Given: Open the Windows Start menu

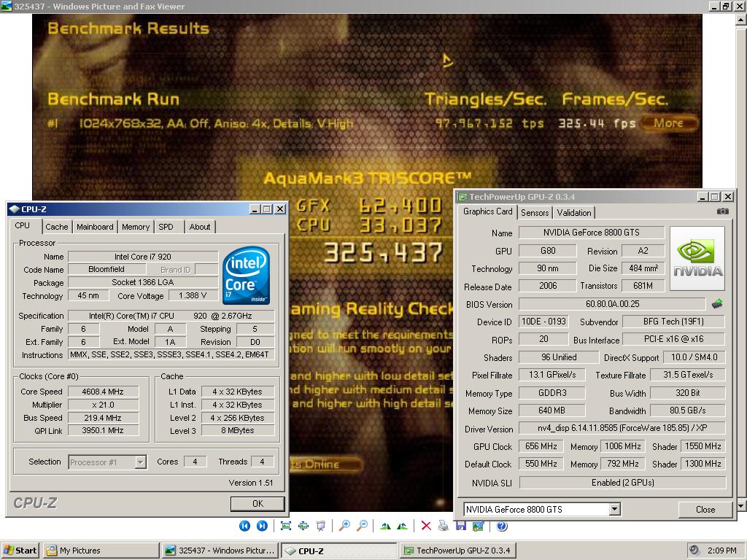Looking at the screenshot, I should pos(20,551).
